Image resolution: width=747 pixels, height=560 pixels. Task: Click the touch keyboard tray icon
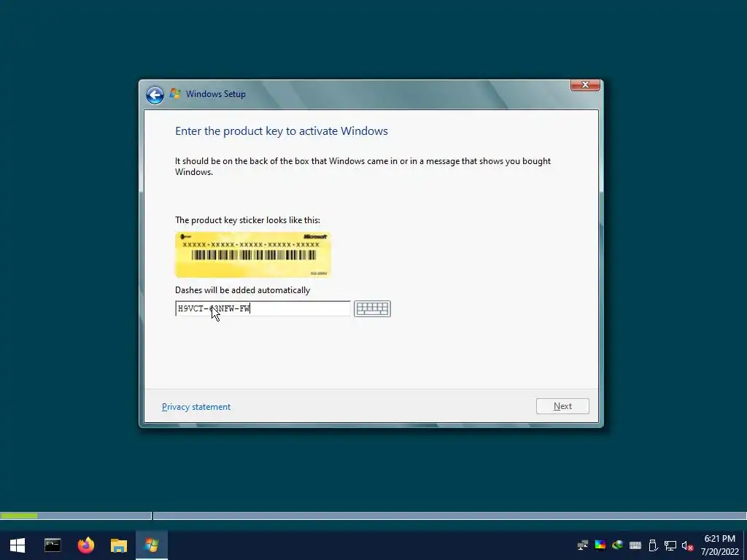(635, 545)
